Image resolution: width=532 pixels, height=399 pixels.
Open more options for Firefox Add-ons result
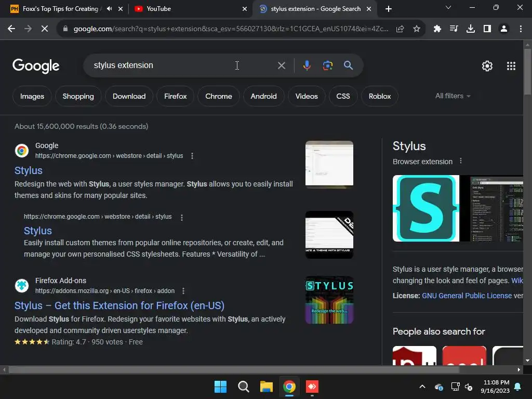coord(183,291)
